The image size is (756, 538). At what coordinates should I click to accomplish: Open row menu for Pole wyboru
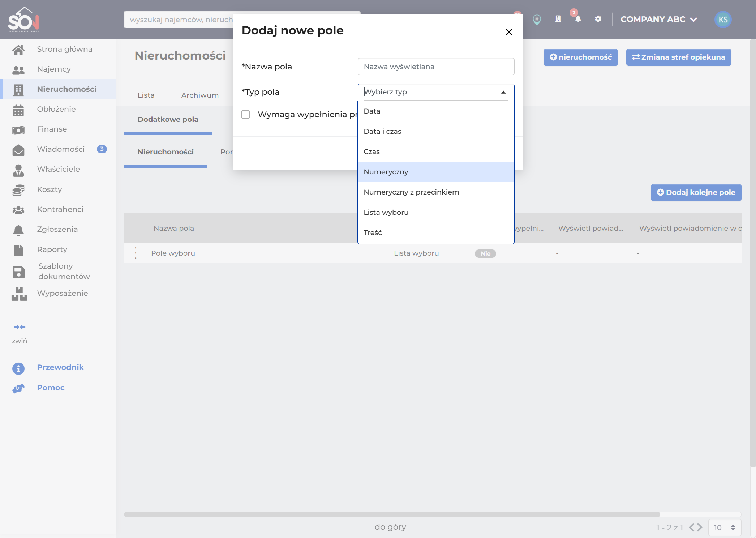click(x=136, y=253)
